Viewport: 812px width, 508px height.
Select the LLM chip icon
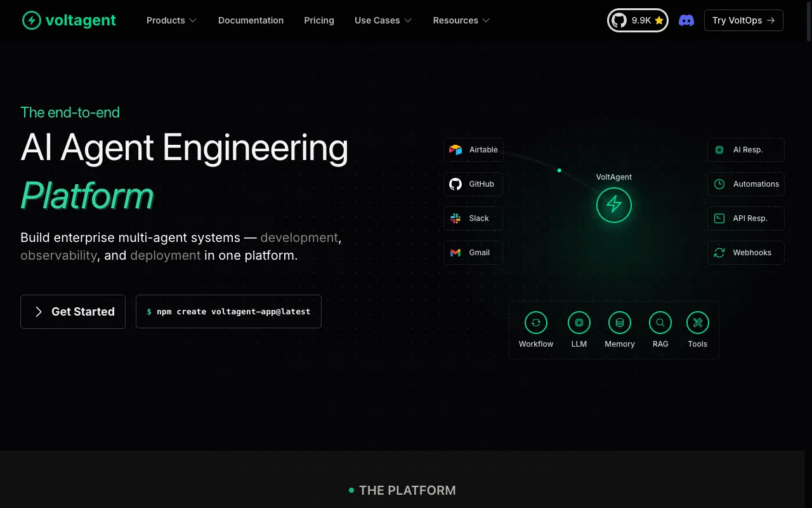(x=579, y=323)
